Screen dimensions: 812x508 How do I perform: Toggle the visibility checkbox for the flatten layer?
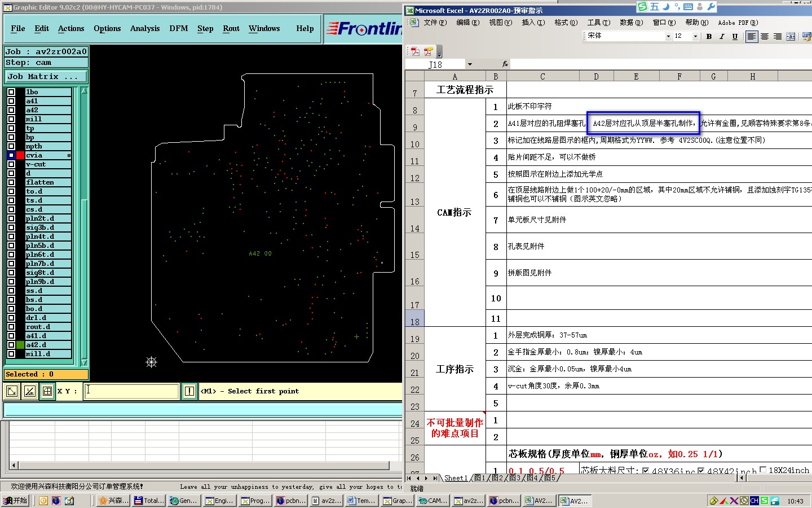click(11, 182)
